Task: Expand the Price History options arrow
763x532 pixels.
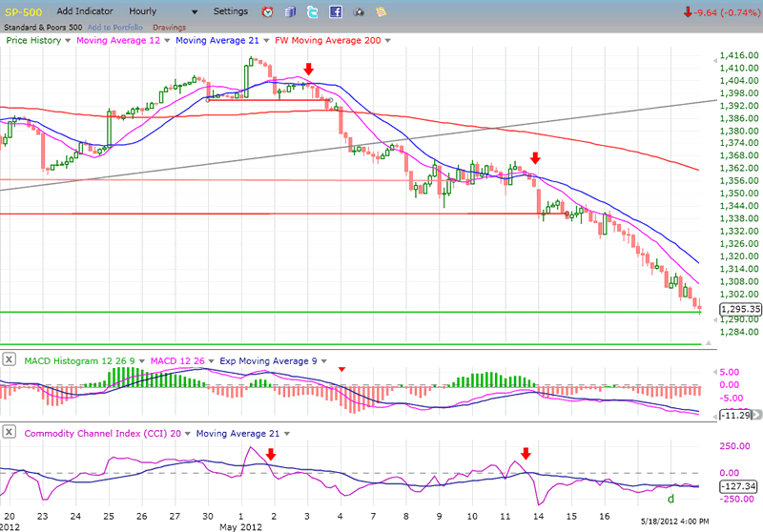Action: [x=67, y=40]
